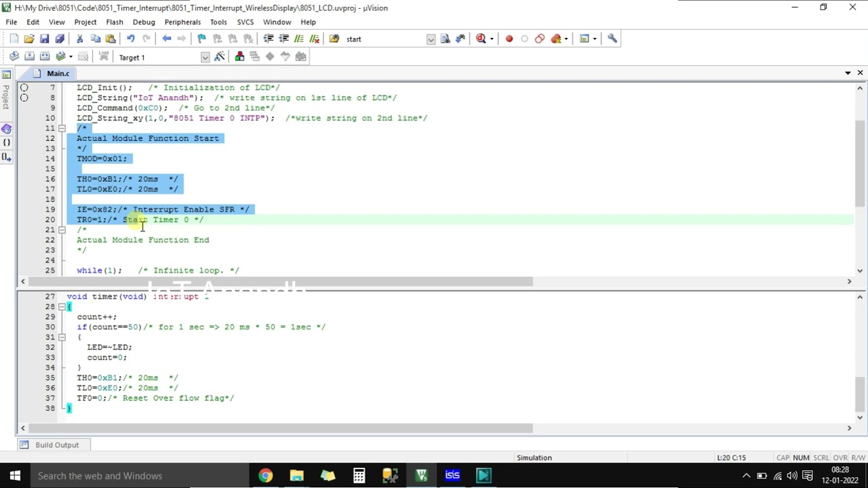
Task: Build target files
Action: (x=29, y=57)
